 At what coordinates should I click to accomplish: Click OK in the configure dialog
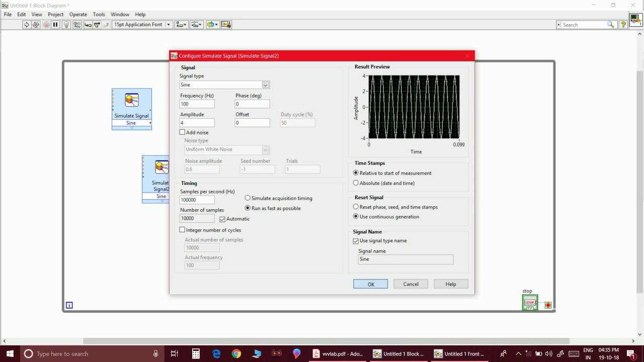pyautogui.click(x=371, y=284)
